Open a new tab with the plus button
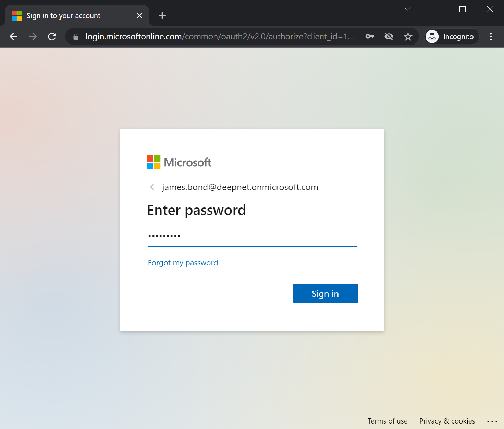 coord(162,16)
